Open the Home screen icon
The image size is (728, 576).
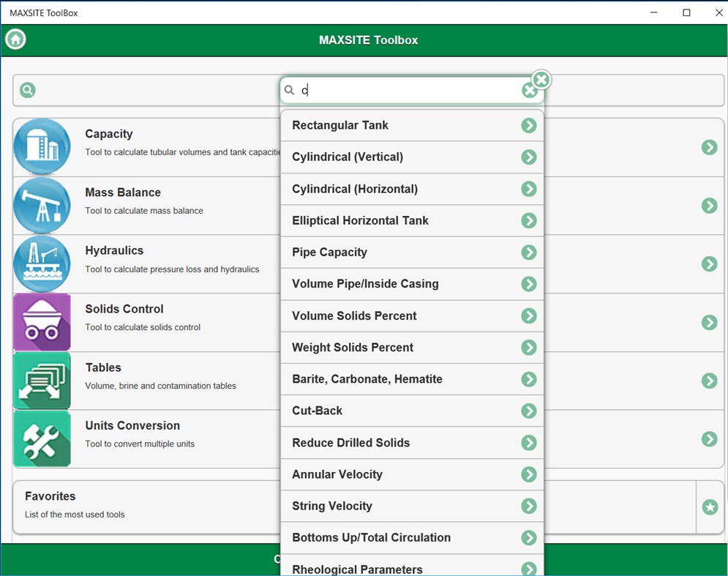click(x=15, y=39)
